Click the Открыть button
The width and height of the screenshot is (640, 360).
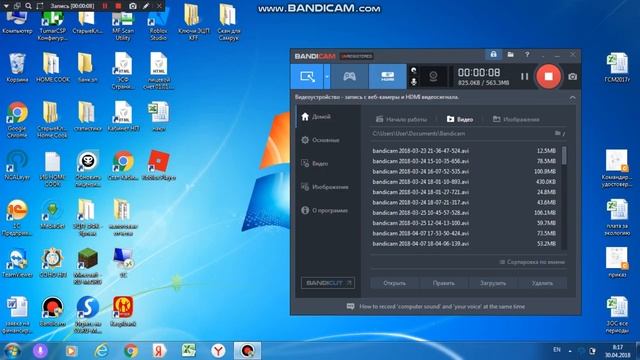point(395,283)
